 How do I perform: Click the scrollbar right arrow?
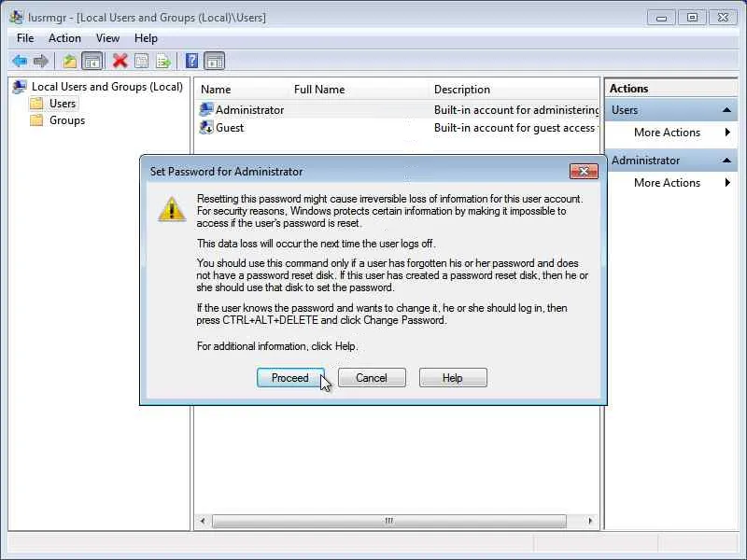tap(591, 521)
